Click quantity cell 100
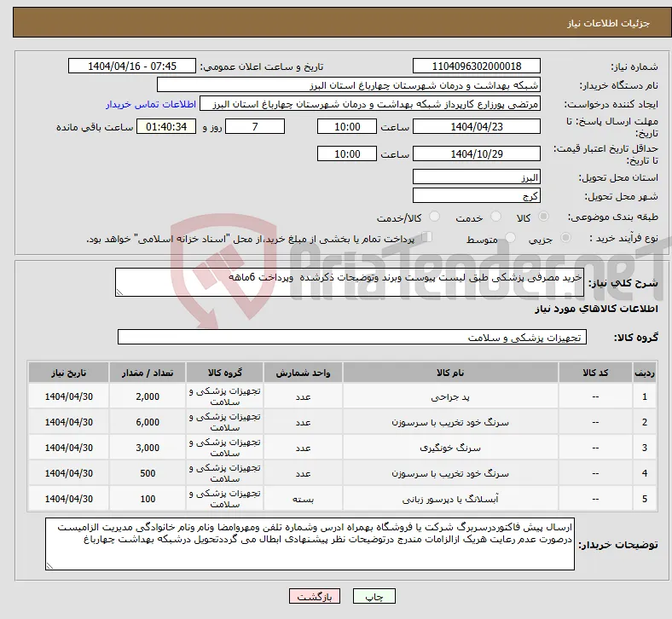The image size is (672, 619). coord(148,499)
